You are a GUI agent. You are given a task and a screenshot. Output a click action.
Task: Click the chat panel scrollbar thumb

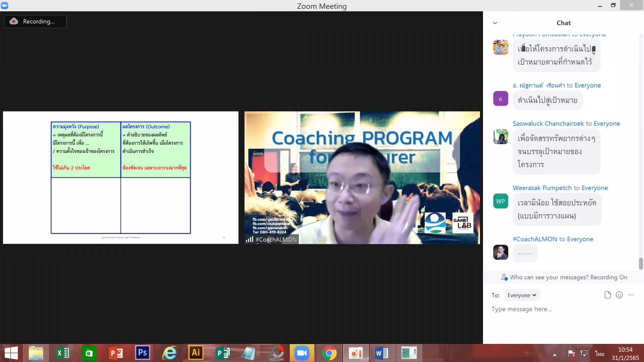pyautogui.click(x=641, y=263)
